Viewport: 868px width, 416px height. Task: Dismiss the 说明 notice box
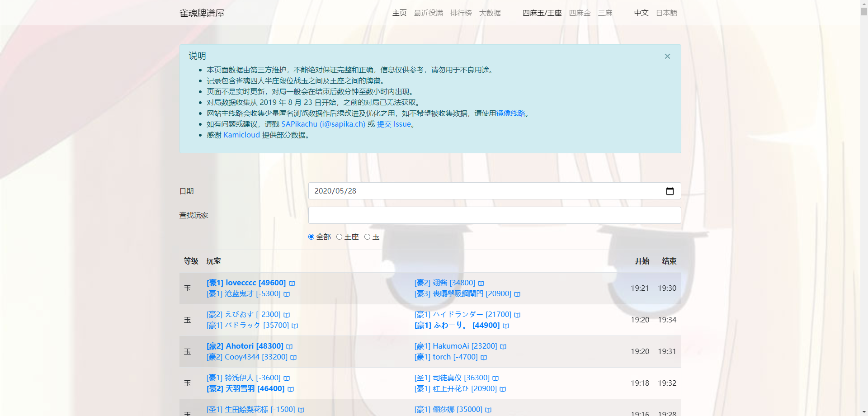coord(667,57)
